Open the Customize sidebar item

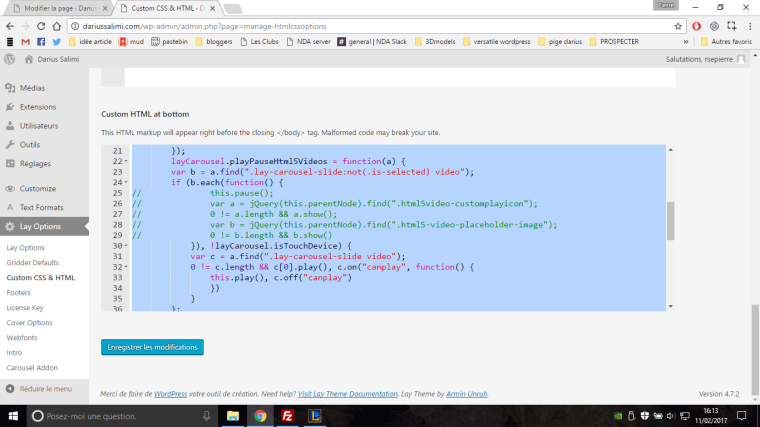[x=37, y=188]
